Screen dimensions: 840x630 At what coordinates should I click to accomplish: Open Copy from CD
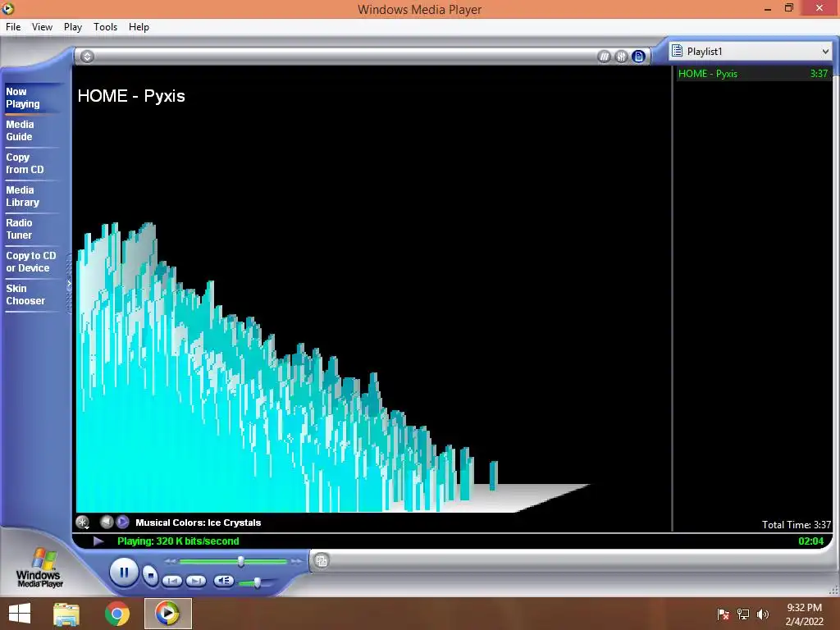click(25, 163)
